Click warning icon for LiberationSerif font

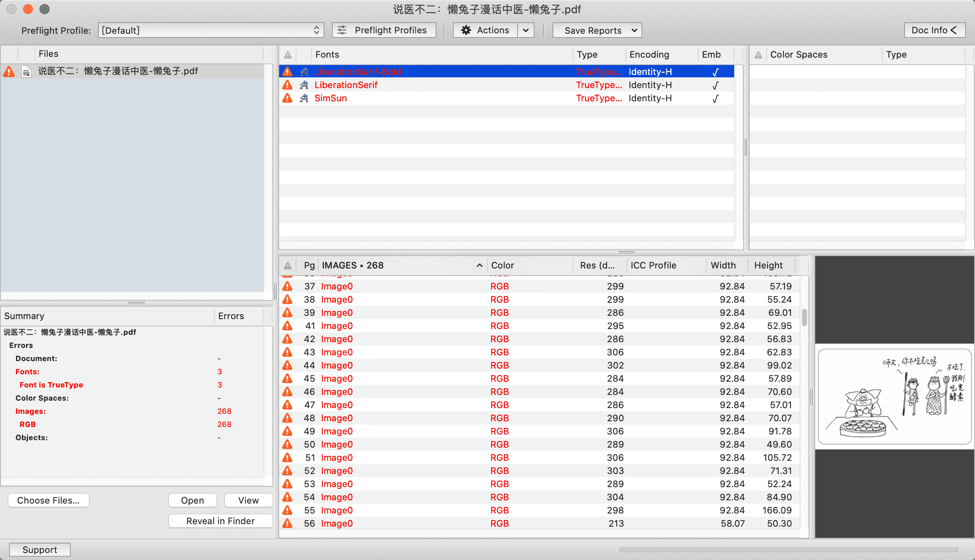click(287, 85)
